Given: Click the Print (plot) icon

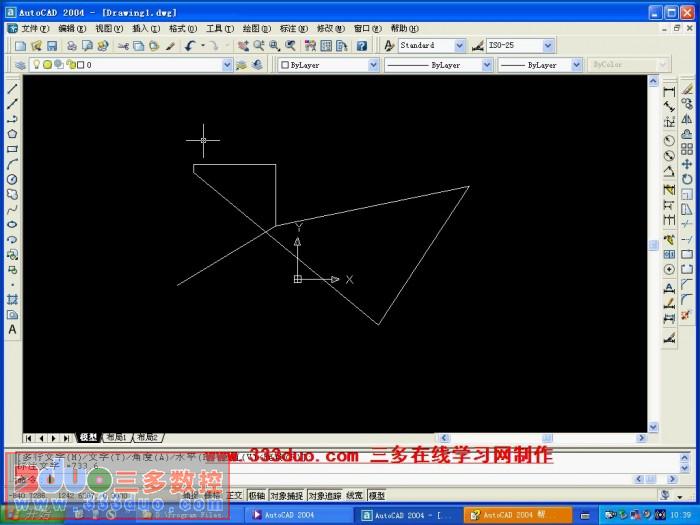Looking at the screenshot, I should click(x=72, y=46).
